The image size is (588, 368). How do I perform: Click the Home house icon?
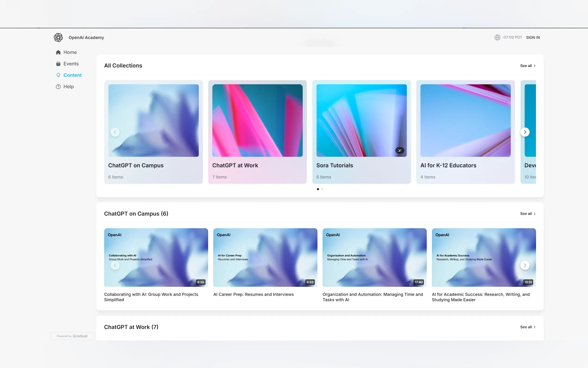tap(58, 52)
